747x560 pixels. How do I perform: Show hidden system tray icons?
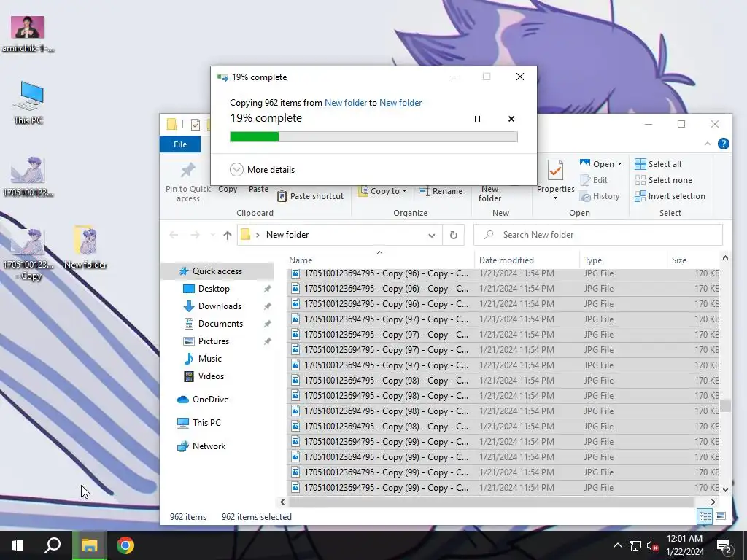pos(617,545)
